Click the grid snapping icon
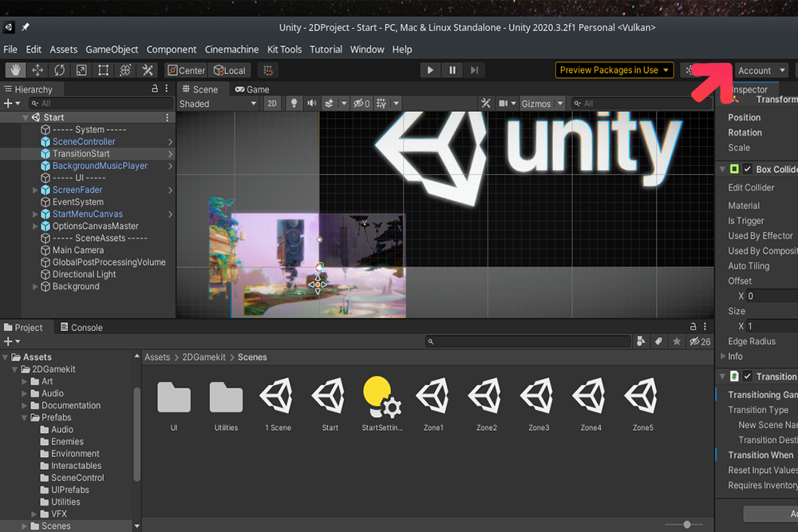Viewport: 798px width, 532px height. click(267, 70)
